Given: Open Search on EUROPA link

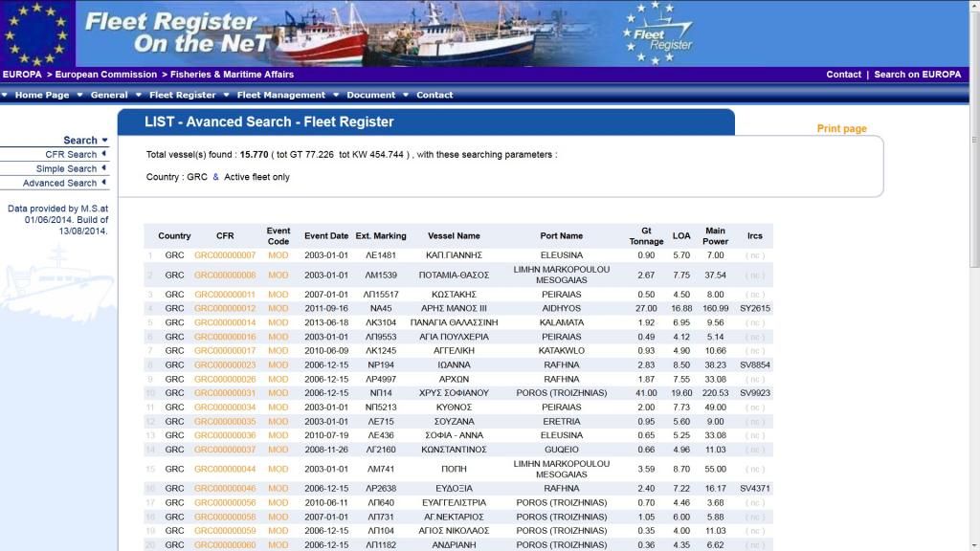Looking at the screenshot, I should pos(917,74).
